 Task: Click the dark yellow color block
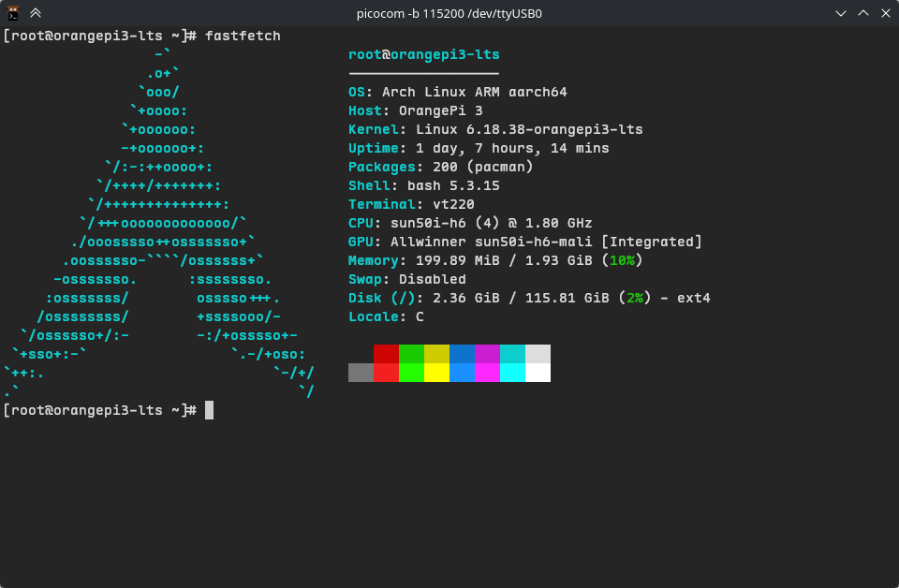click(437, 354)
